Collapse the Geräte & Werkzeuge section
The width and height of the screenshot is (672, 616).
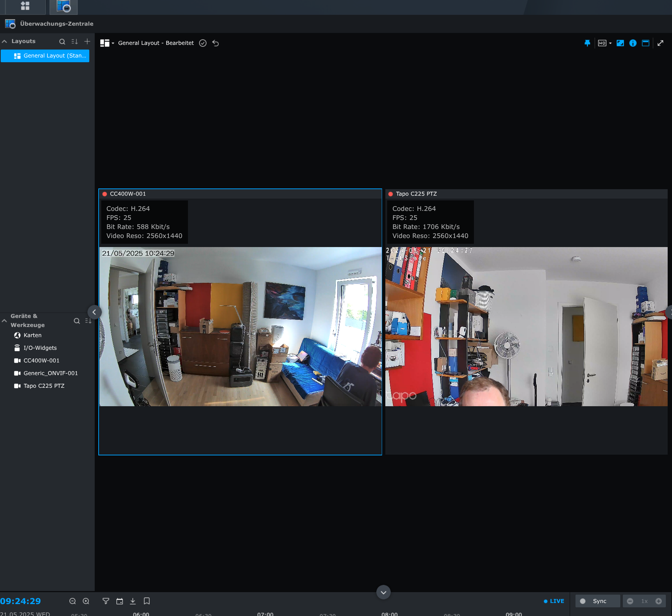pyautogui.click(x=4, y=321)
